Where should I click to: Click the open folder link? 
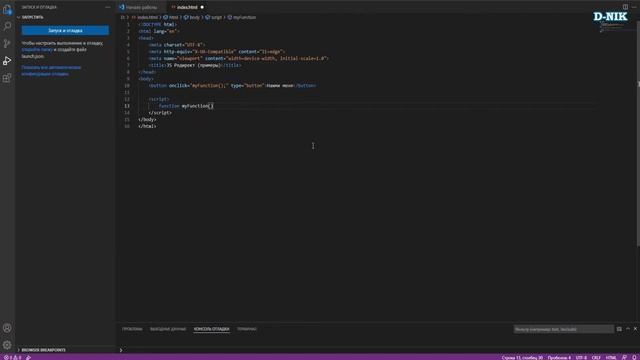(x=37, y=49)
